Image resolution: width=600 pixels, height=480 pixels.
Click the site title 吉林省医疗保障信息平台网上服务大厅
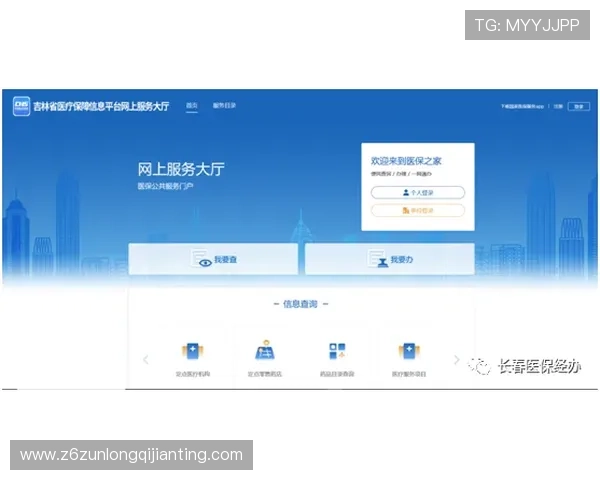pos(101,106)
